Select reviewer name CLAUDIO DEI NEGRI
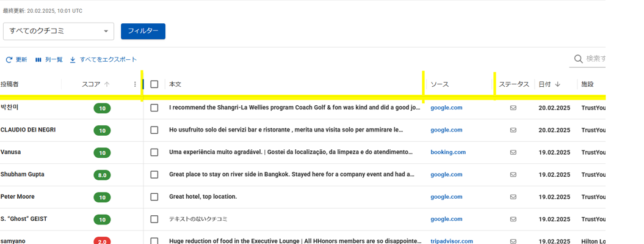This screenshot has height=244, width=644. pos(28,130)
